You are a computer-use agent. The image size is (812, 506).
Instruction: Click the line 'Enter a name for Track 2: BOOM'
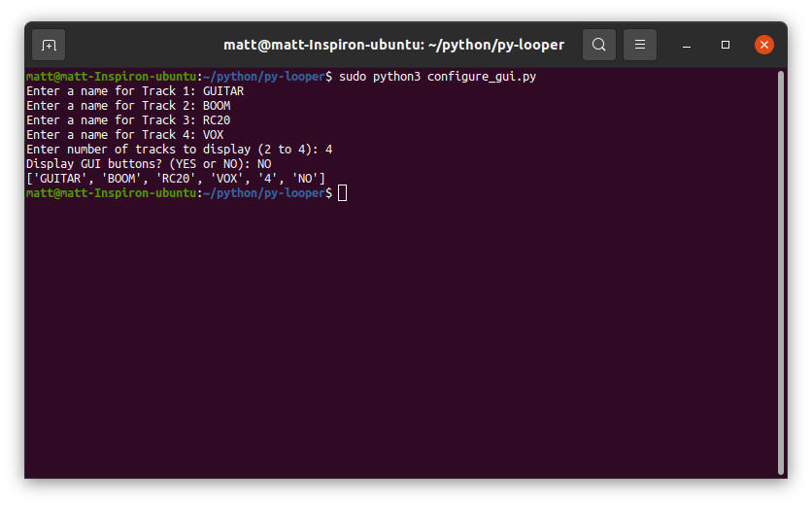coord(128,106)
